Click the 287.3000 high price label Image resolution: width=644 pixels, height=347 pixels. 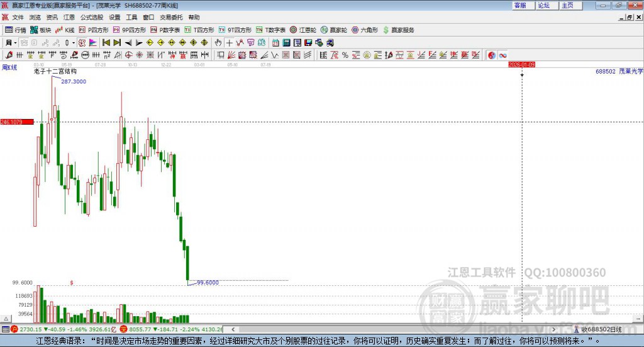(74, 81)
